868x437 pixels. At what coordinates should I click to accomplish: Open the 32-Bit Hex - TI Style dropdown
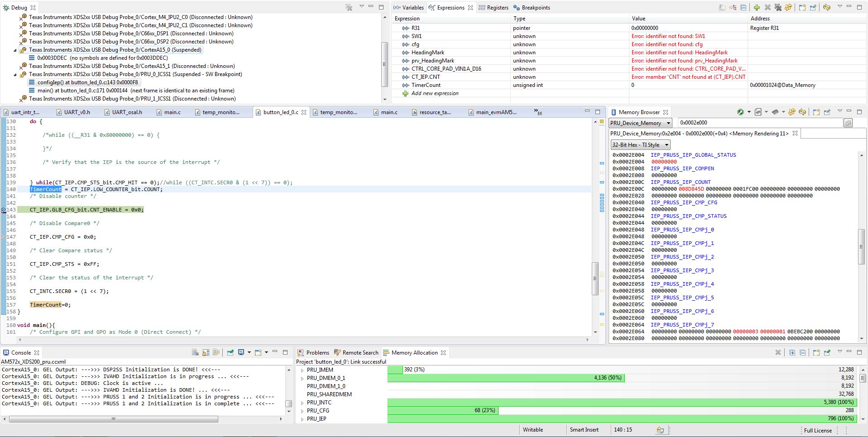pyautogui.click(x=640, y=145)
